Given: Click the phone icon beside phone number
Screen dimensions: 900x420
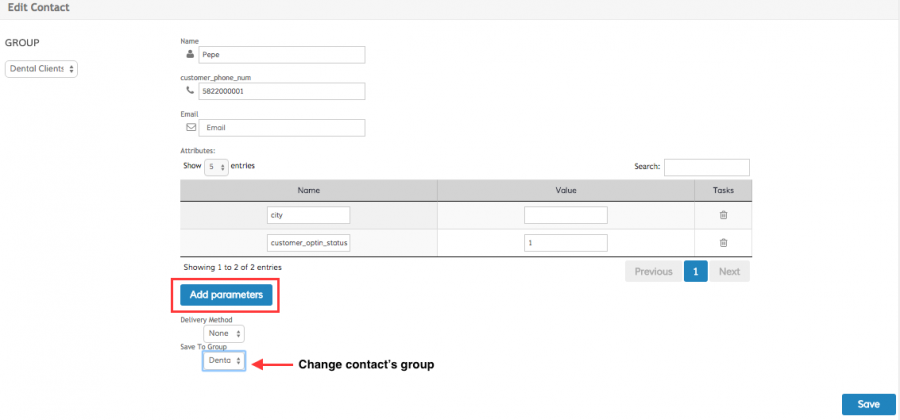Looking at the screenshot, I should click(190, 91).
